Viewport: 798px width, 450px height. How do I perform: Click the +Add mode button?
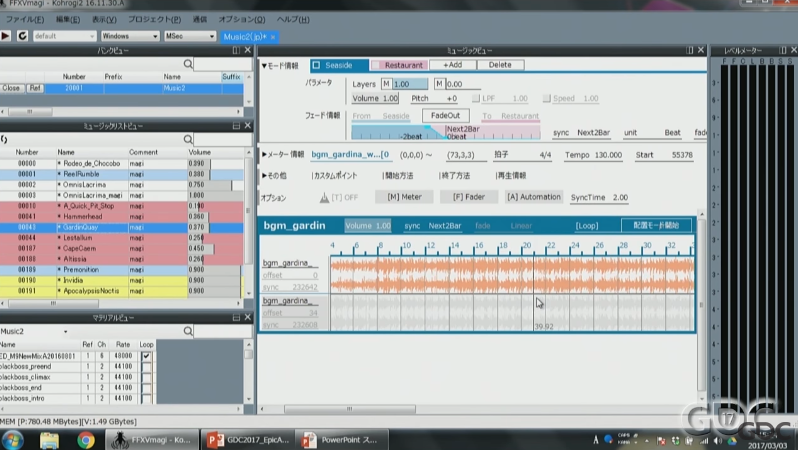453,65
